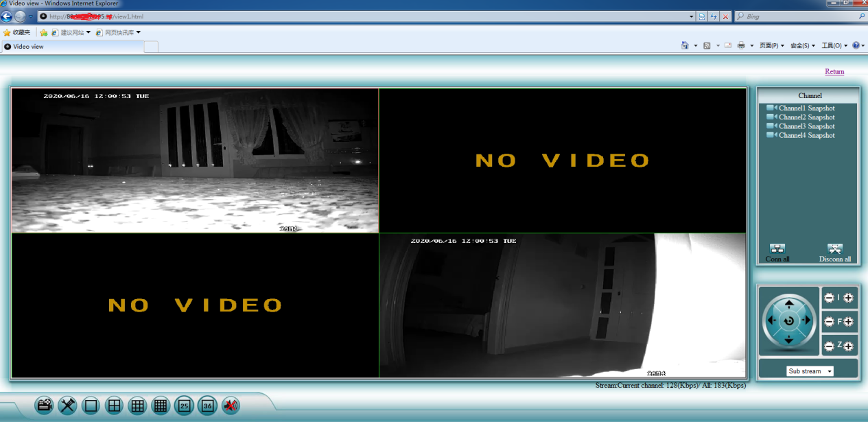
Task: Open the settings tools icon
Action: 67,406
